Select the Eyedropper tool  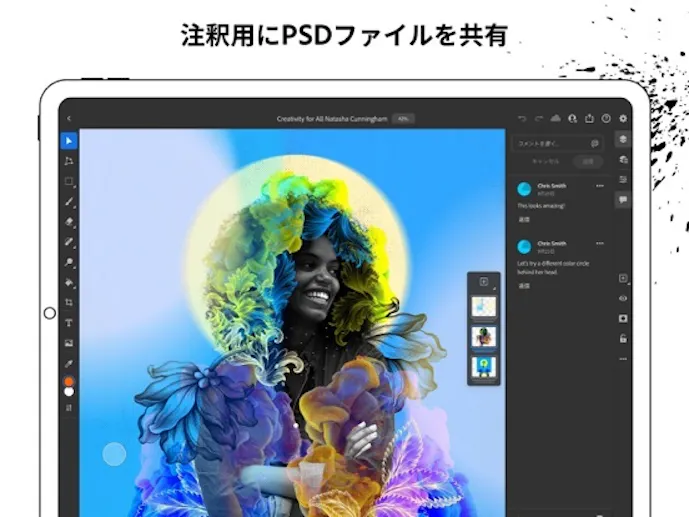tap(69, 363)
